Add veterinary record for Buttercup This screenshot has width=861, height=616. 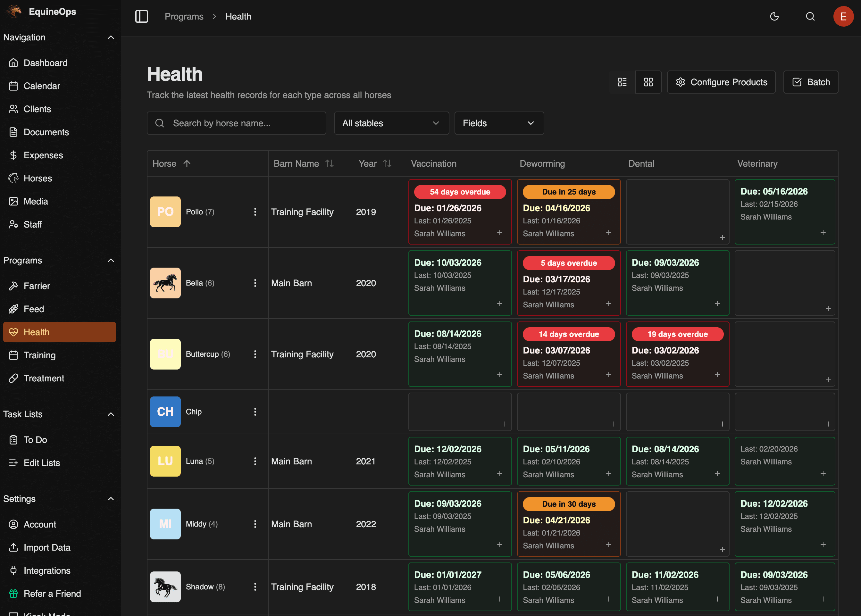tap(828, 380)
